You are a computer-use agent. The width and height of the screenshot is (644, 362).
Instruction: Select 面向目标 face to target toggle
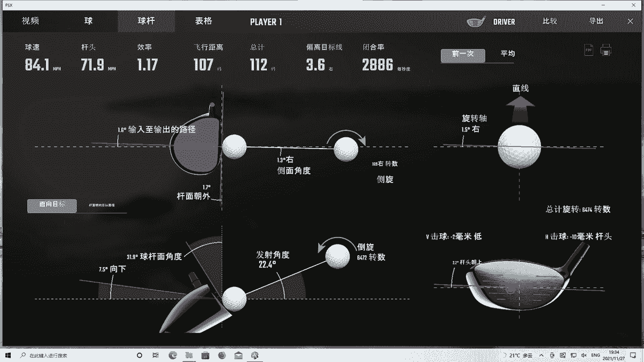52,205
